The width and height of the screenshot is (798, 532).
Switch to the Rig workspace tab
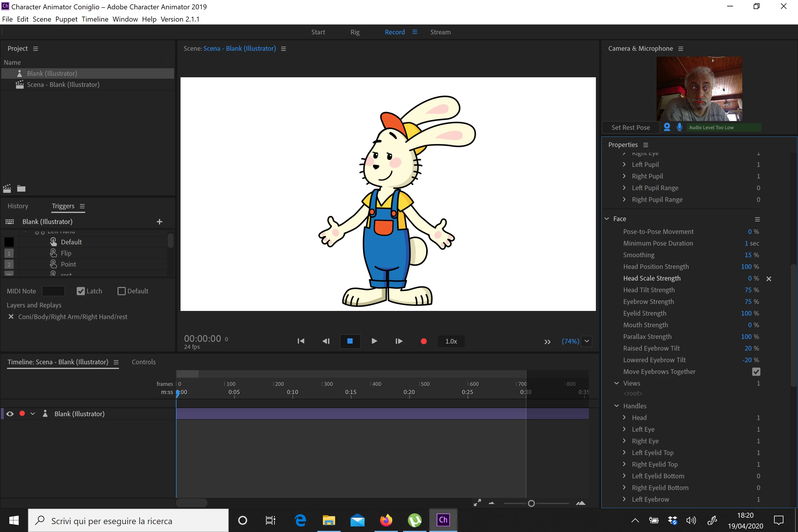click(x=355, y=32)
